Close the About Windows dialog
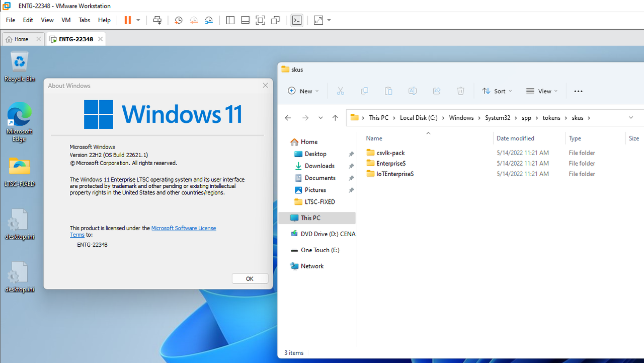This screenshot has width=644, height=363. (265, 86)
